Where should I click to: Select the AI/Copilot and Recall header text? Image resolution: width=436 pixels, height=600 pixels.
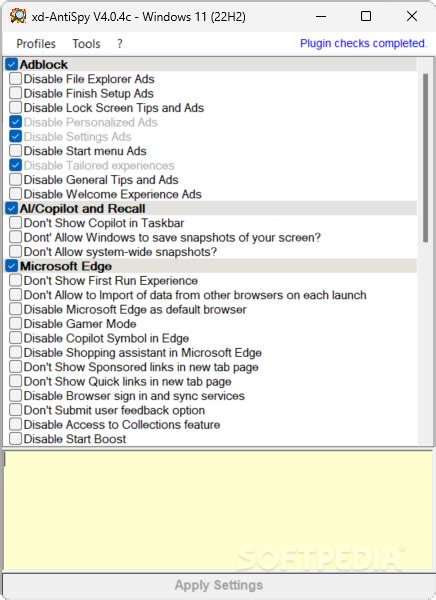(82, 209)
